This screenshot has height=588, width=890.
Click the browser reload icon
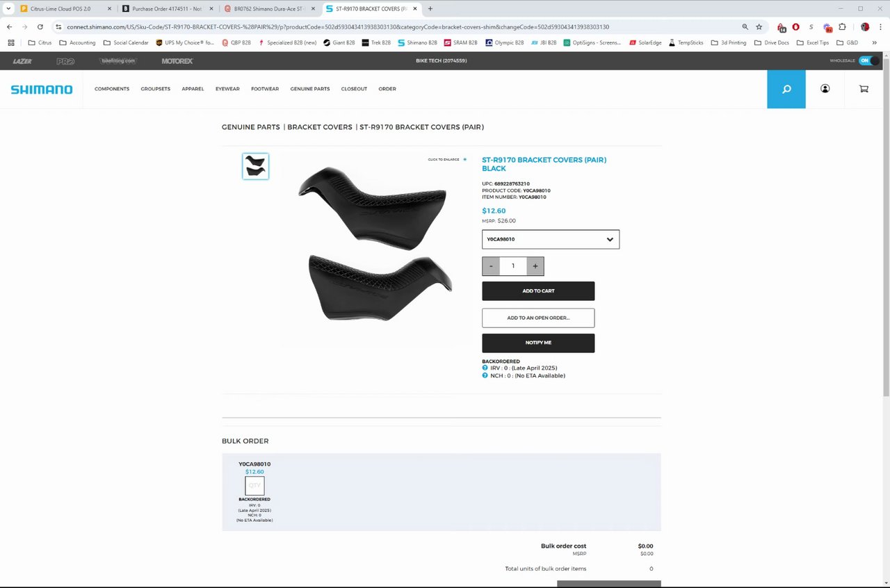(x=40, y=26)
